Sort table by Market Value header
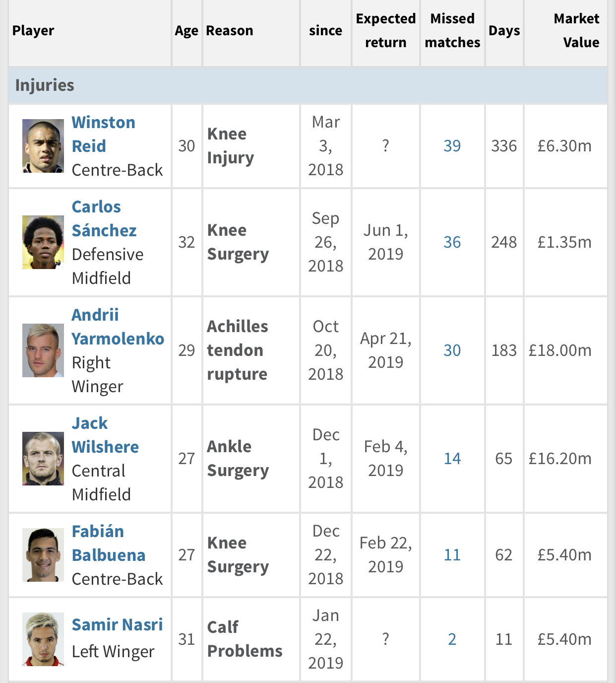Viewport: 616px width, 683px height. [x=576, y=30]
